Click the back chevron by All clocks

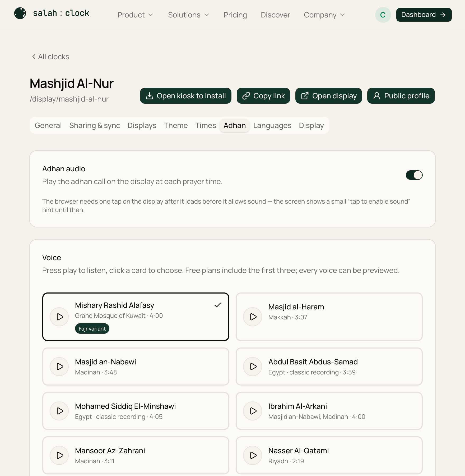[x=34, y=57]
